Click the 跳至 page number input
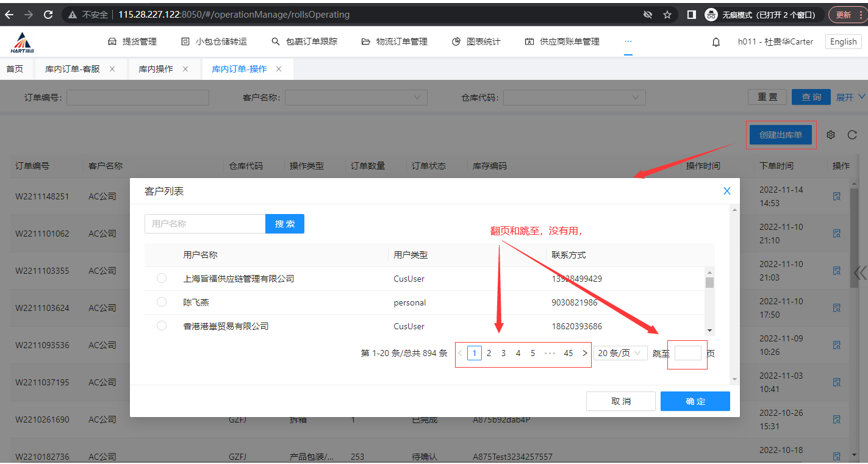This screenshot has height=464, width=868. click(687, 353)
